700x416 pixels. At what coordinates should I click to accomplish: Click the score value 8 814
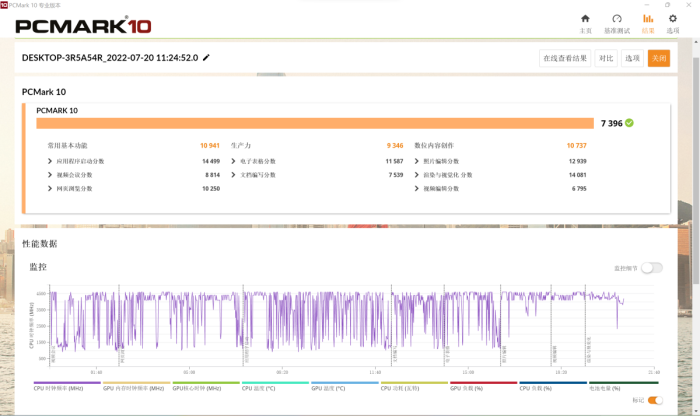click(x=212, y=175)
